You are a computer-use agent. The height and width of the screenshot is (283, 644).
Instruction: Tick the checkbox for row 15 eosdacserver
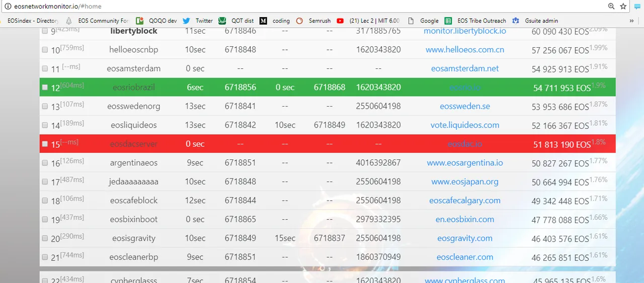[x=45, y=144]
